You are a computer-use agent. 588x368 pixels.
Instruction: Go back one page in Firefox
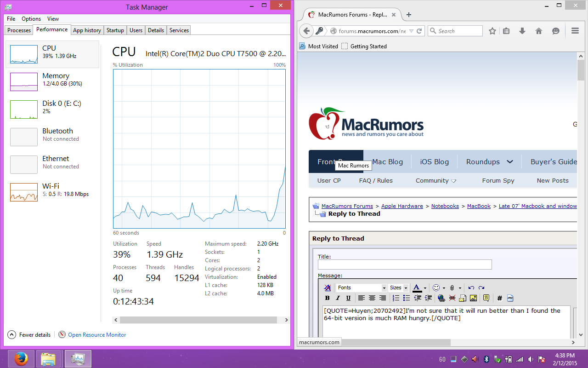point(307,31)
